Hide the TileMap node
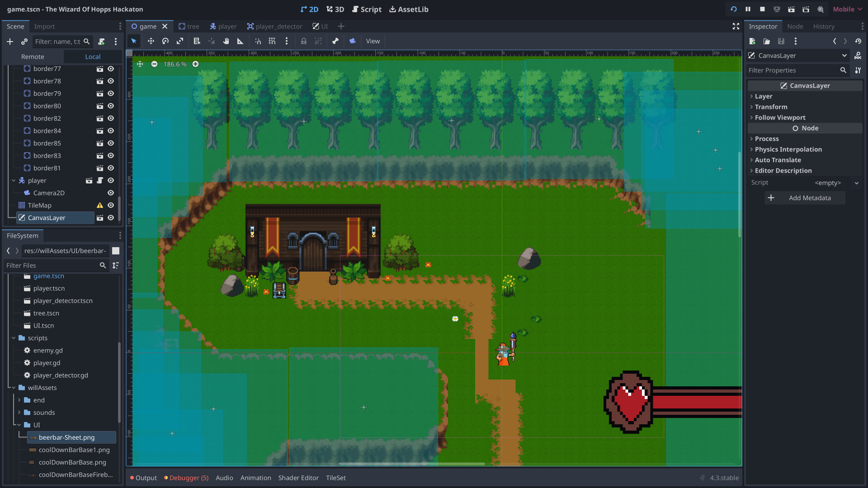 (111, 205)
